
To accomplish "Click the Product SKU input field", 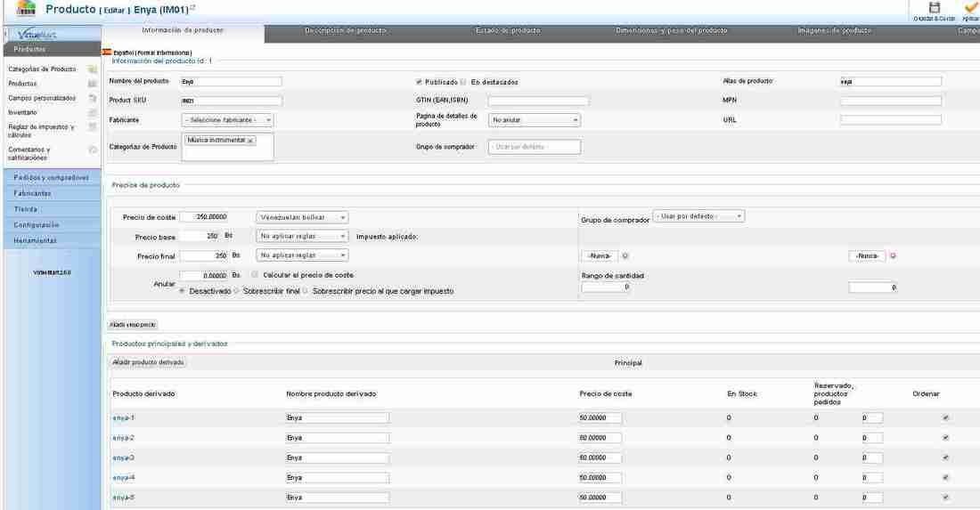I will (232, 101).
